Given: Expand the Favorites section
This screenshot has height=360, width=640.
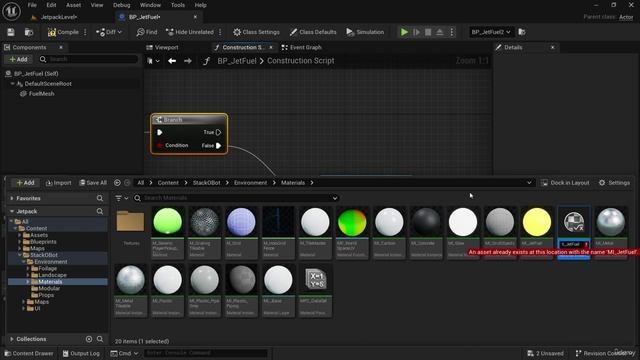Looking at the screenshot, I should pyautogui.click(x=12, y=198).
